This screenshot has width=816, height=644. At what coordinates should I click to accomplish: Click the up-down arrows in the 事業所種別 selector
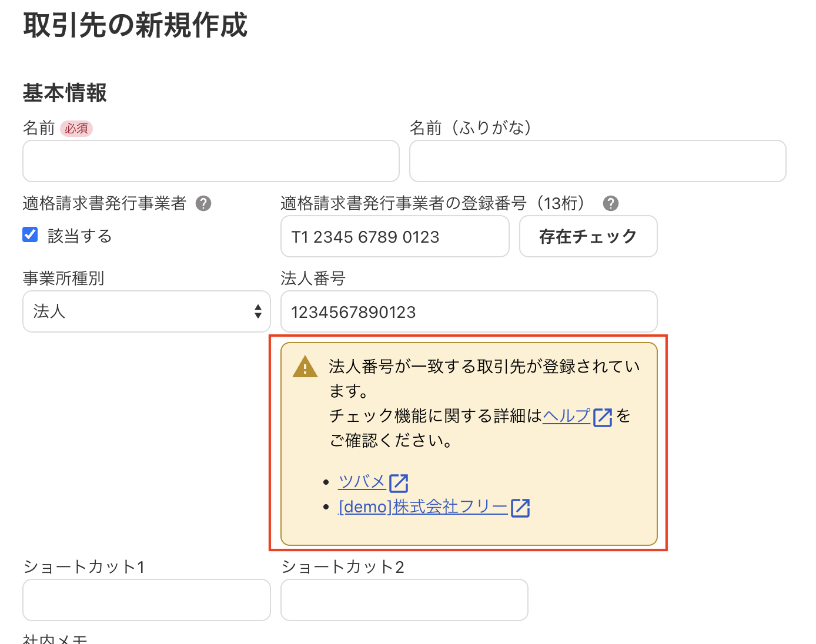click(x=259, y=311)
